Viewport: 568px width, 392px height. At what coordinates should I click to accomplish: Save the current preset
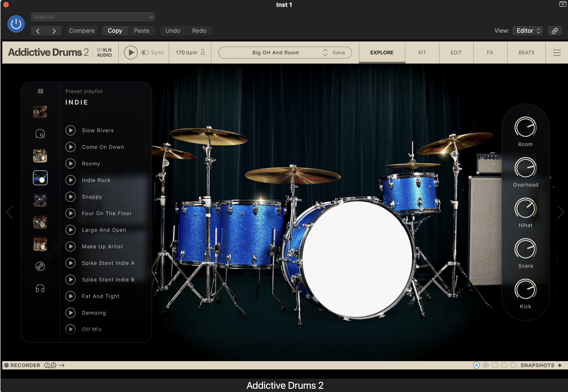pyautogui.click(x=339, y=53)
